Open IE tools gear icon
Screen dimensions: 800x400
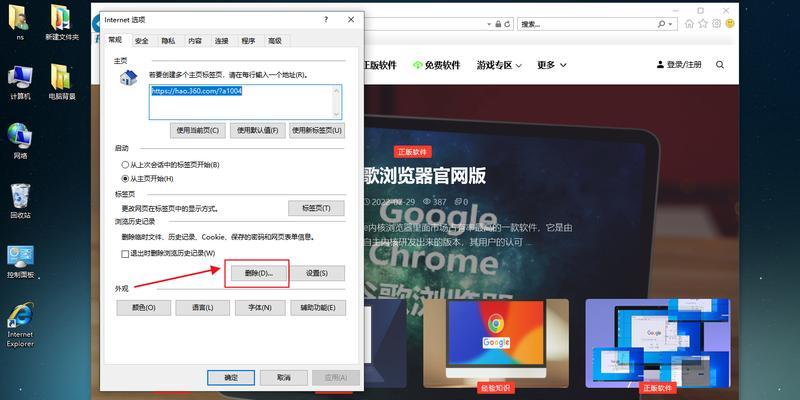pyautogui.click(x=716, y=23)
